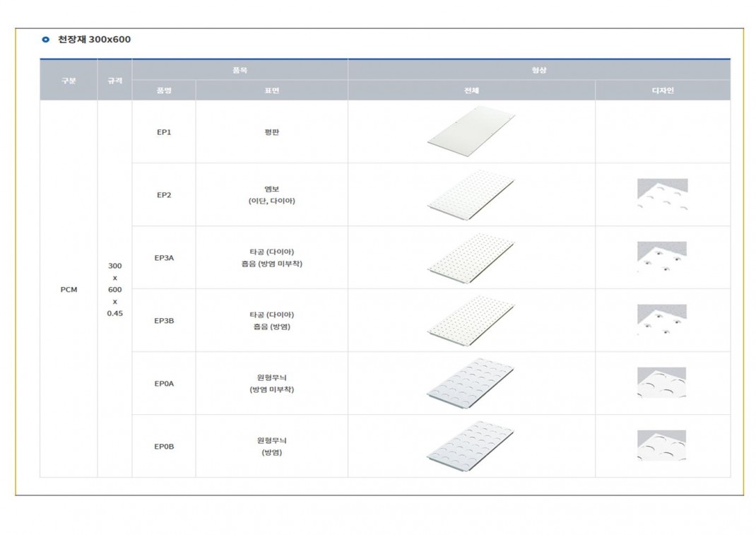
Task: Open the EP3B perforated panel full image
Action: pos(471,320)
